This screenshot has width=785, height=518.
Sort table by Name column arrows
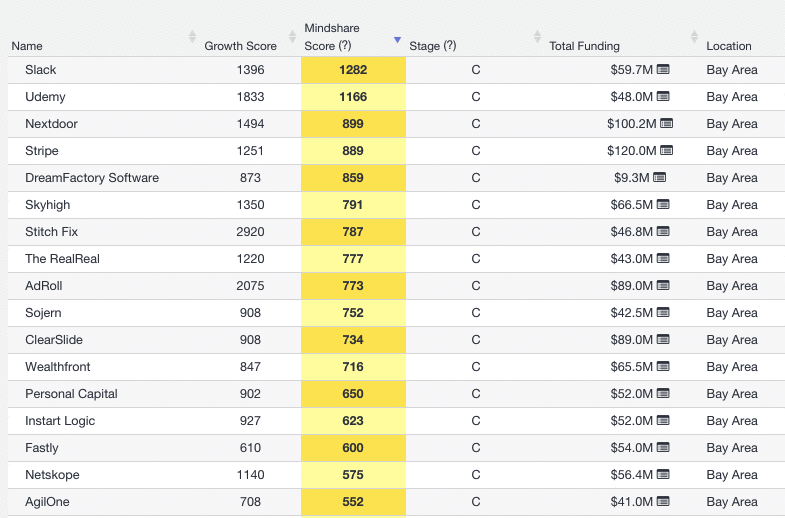pos(192,37)
